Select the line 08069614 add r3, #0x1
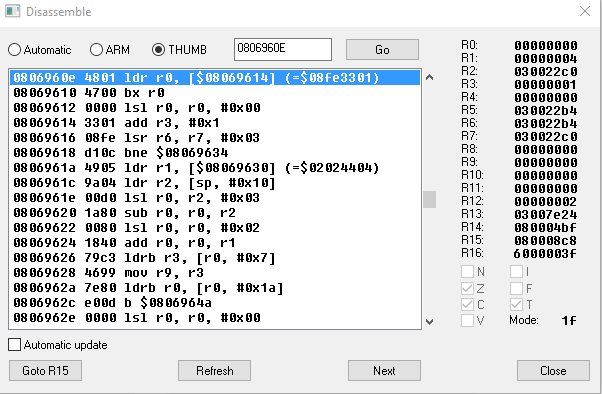The image size is (602, 394). pyautogui.click(x=215, y=123)
